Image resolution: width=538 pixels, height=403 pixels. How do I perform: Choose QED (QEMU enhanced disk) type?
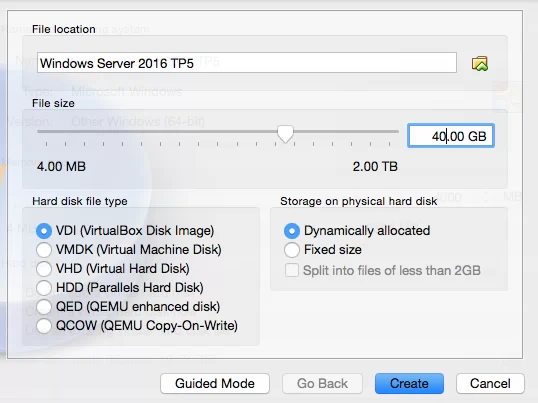pos(44,307)
